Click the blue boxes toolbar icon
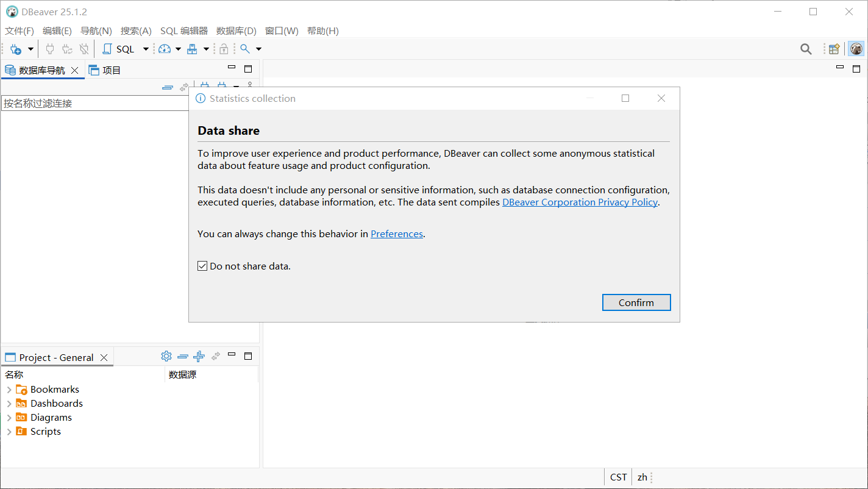 192,49
